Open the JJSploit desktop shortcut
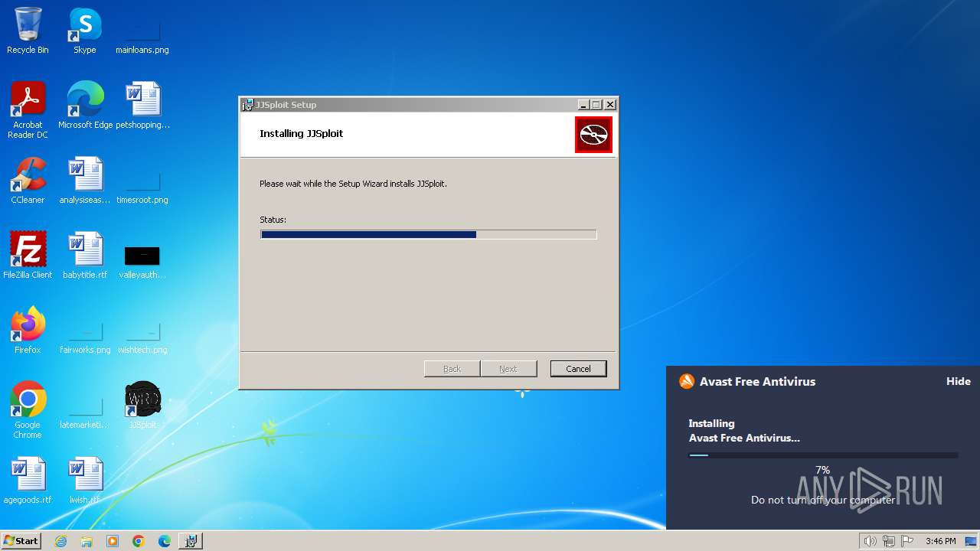 (x=142, y=405)
